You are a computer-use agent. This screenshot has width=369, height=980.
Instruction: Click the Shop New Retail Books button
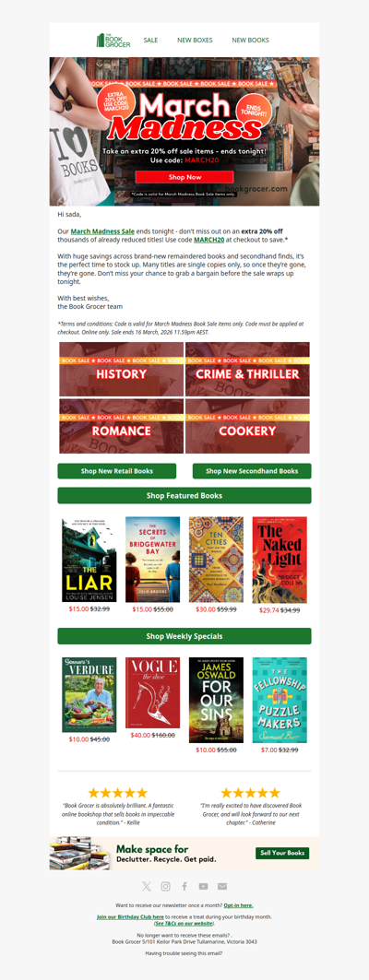click(117, 471)
